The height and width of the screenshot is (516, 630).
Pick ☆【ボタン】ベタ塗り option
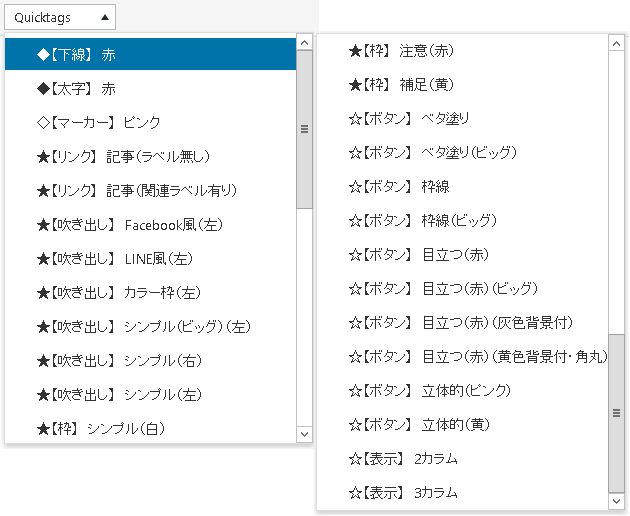pos(463,119)
